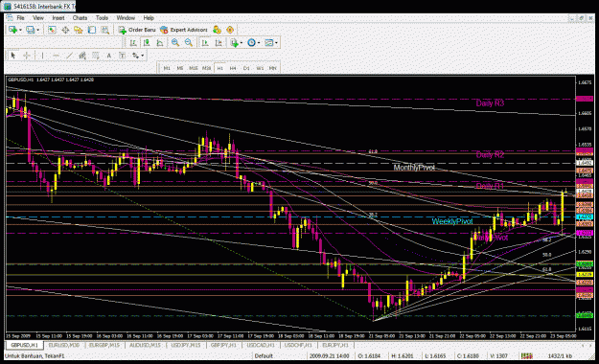The width and height of the screenshot is (599, 364).
Task: Switch chart to line chart mode
Action: 160,43
